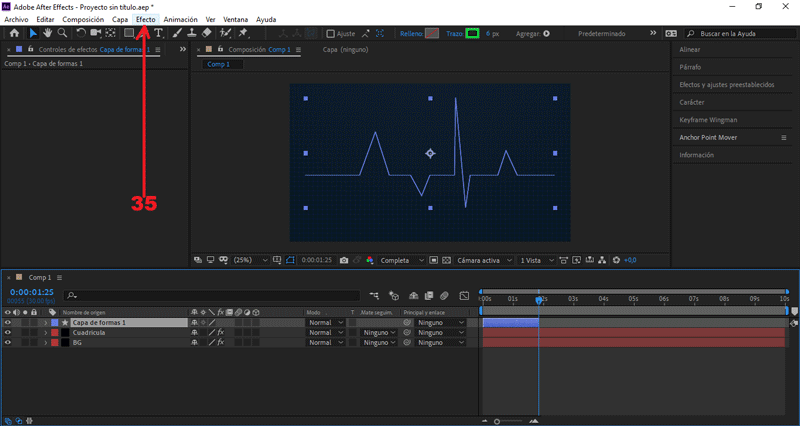800x426 pixels.
Task: Open the magnification ratio dropdown showing 25%
Action: pyautogui.click(x=250, y=260)
